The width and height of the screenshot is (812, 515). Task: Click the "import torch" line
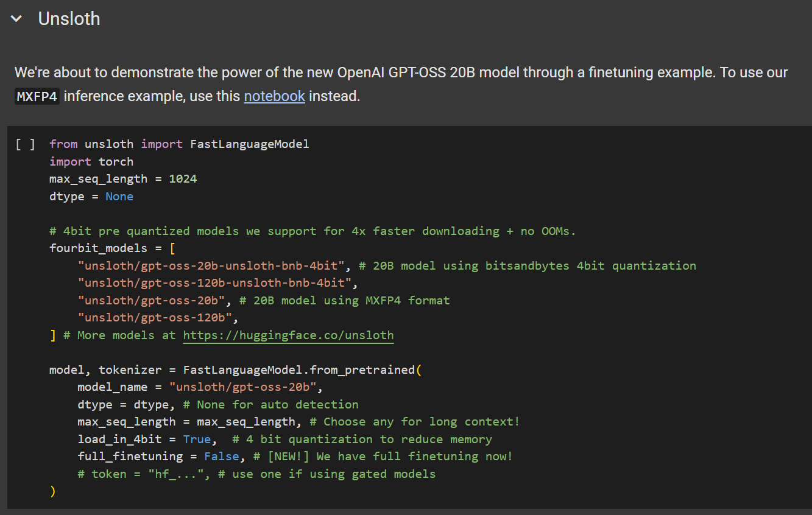click(x=91, y=162)
